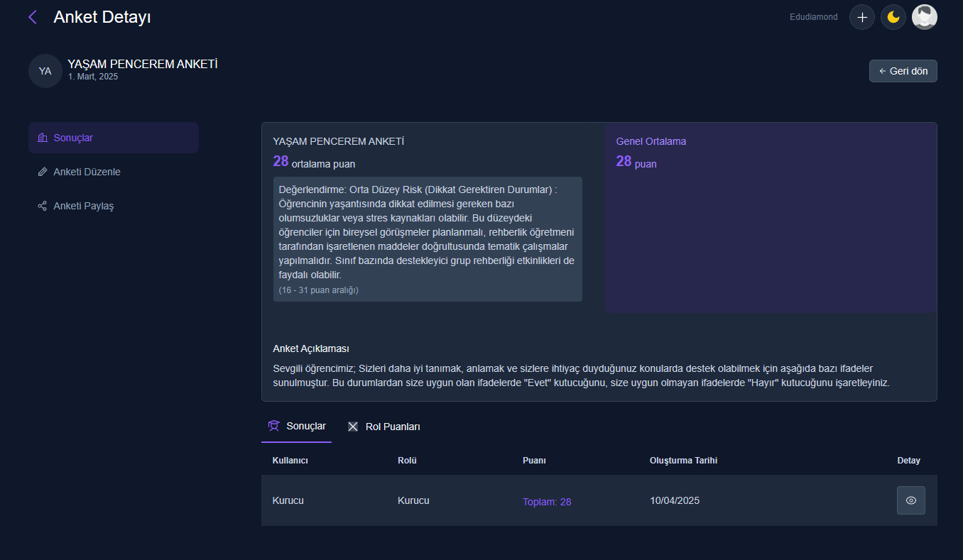
Task: Open Anketi Düzenle in the sidebar
Action: pyautogui.click(x=114, y=172)
